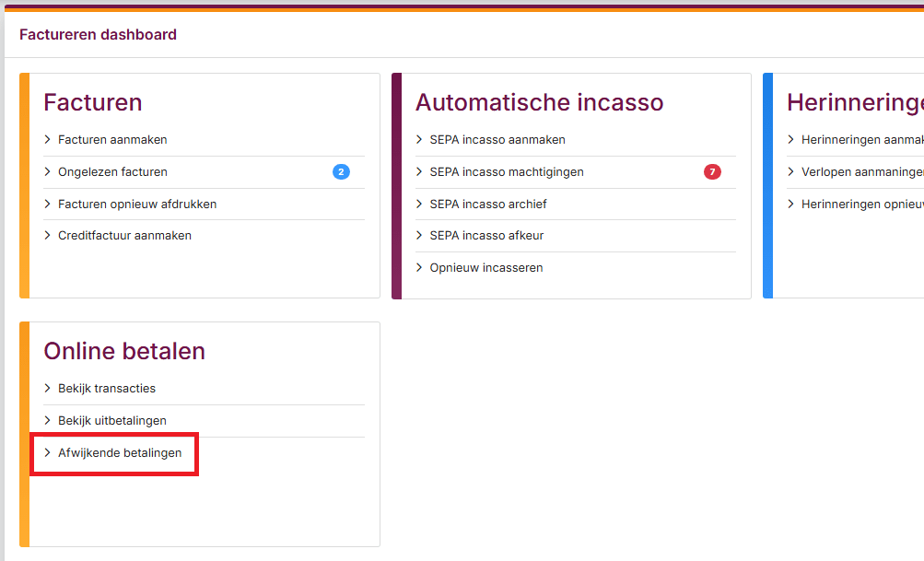Open Bekijk transacties
This screenshot has width=924, height=561.
(107, 389)
